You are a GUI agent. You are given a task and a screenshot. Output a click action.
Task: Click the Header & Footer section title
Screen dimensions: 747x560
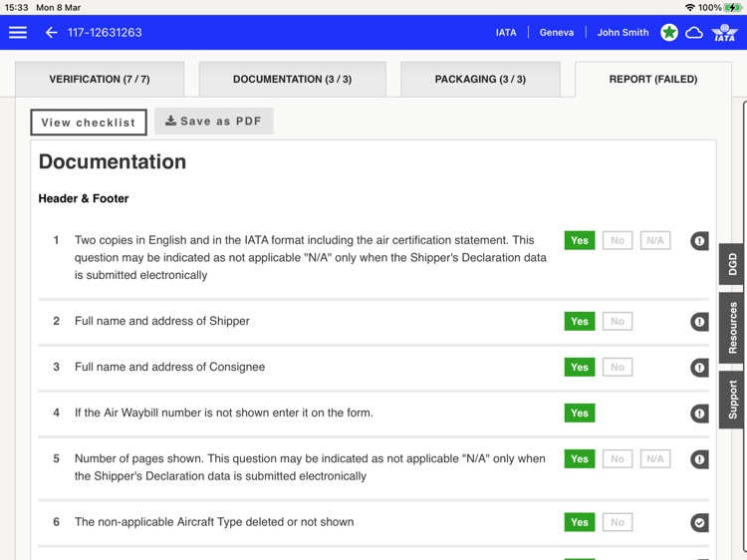coord(84,198)
